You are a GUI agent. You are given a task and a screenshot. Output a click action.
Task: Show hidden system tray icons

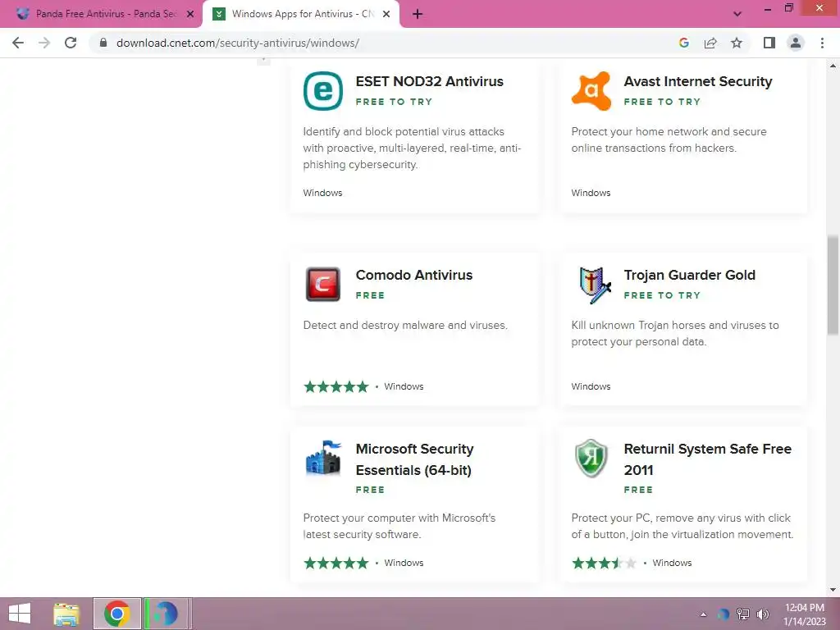tap(703, 614)
